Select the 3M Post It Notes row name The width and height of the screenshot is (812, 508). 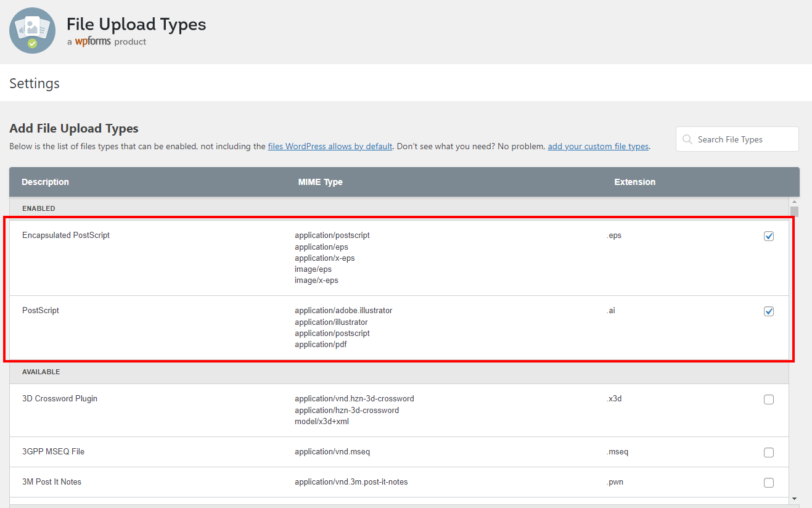[52, 482]
